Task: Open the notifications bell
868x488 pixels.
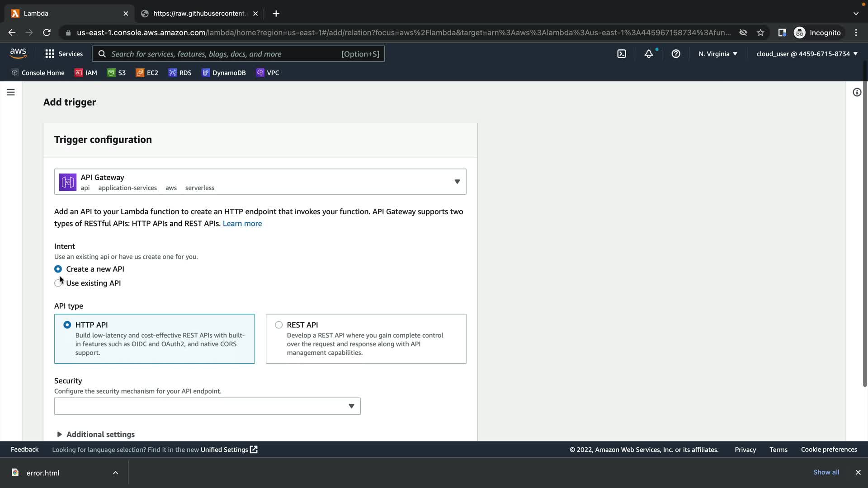Action: (x=649, y=54)
